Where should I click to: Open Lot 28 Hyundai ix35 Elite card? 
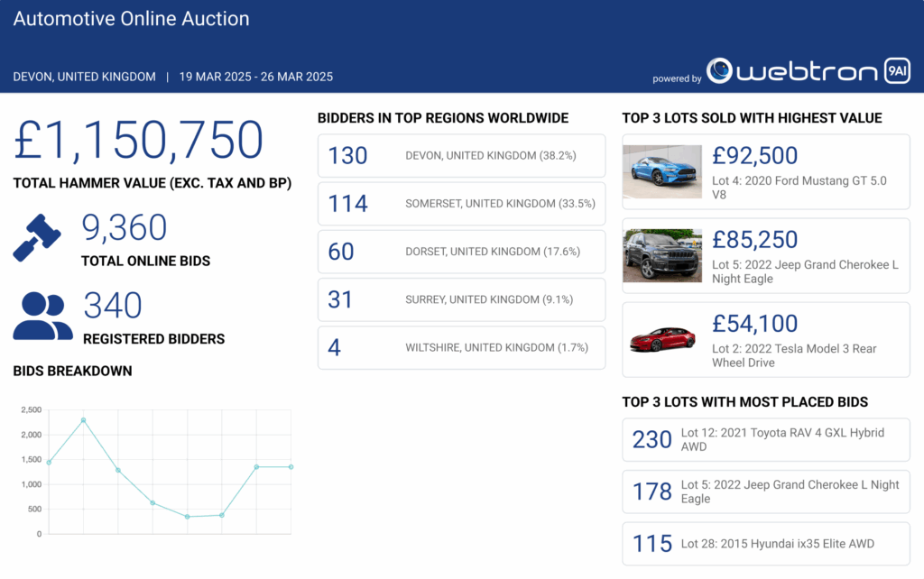click(766, 544)
